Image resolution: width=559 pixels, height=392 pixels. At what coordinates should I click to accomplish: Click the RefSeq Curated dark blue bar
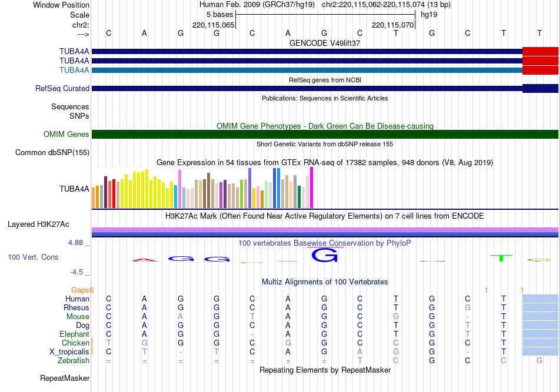325,88
